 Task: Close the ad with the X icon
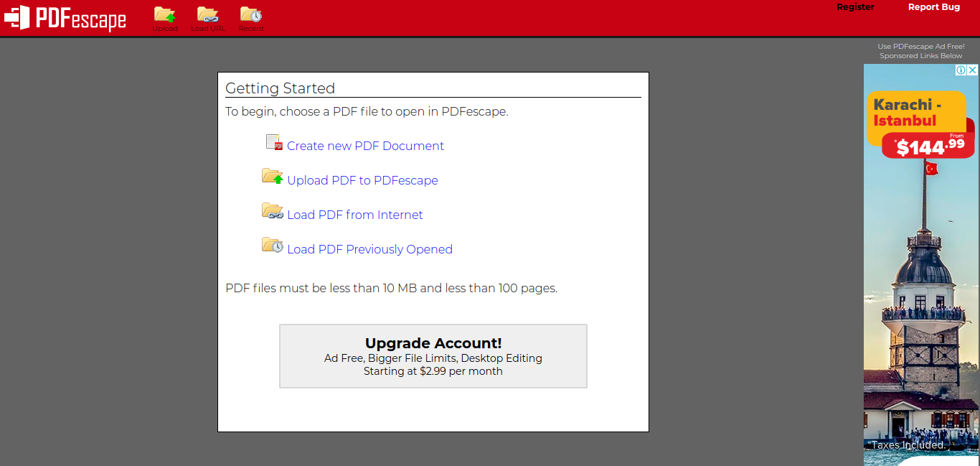973,70
